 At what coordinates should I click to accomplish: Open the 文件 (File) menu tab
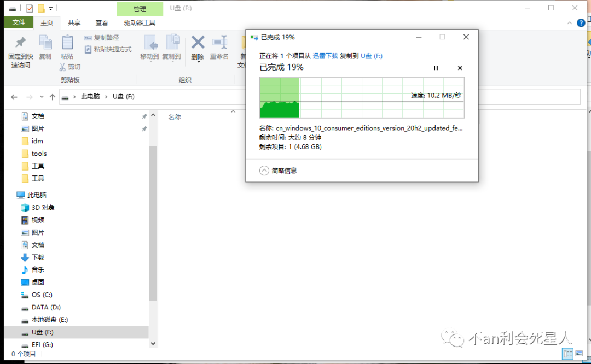pyautogui.click(x=19, y=22)
